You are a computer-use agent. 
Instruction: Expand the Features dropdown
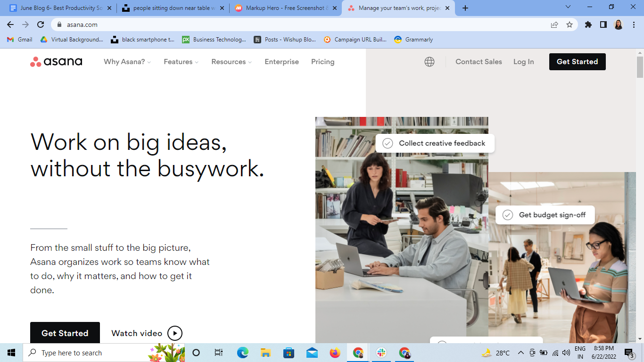click(x=181, y=62)
